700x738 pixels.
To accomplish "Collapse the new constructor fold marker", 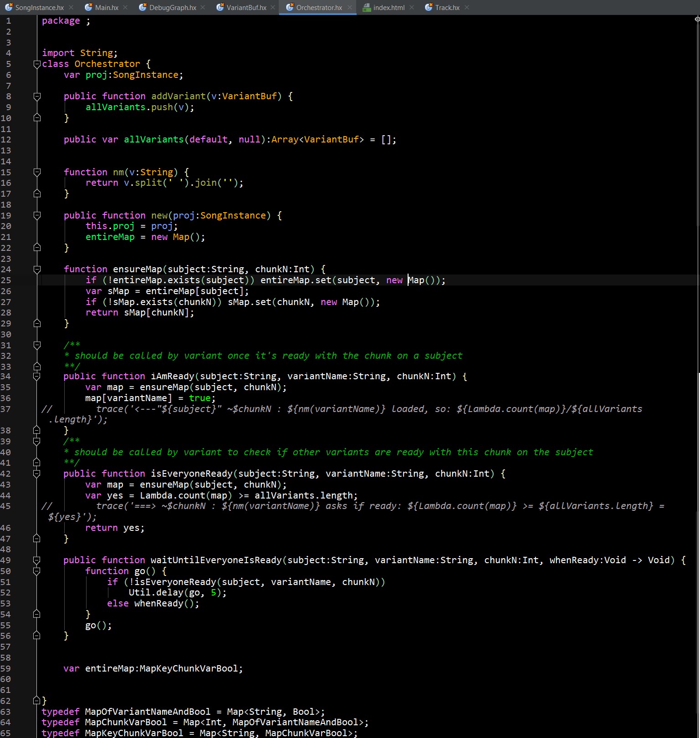I will click(x=37, y=215).
